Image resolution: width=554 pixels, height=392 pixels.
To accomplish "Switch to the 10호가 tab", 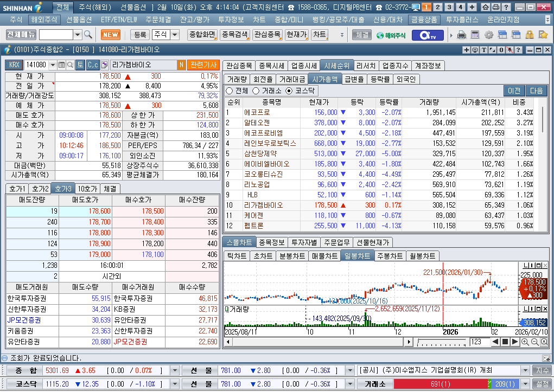I will (87, 189).
